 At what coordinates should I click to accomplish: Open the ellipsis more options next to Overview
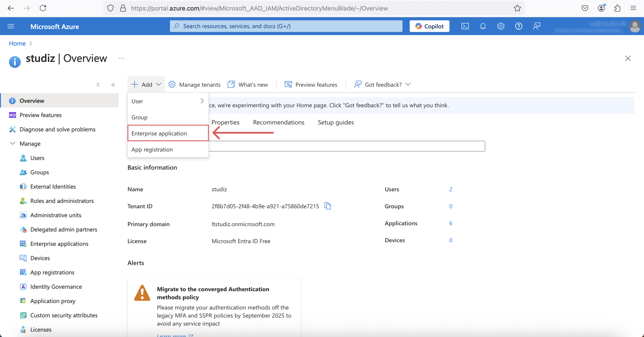[121, 58]
